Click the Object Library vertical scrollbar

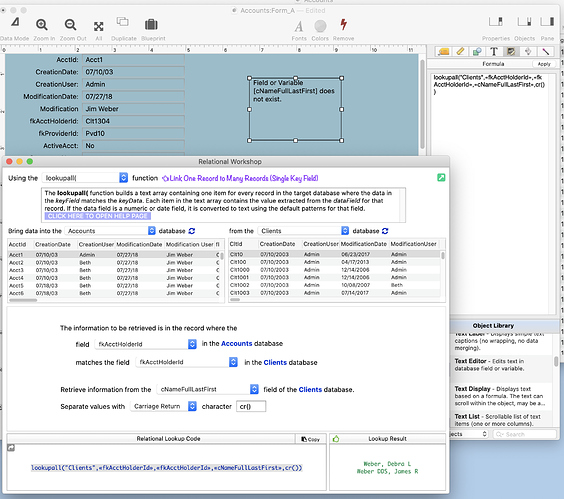556,362
